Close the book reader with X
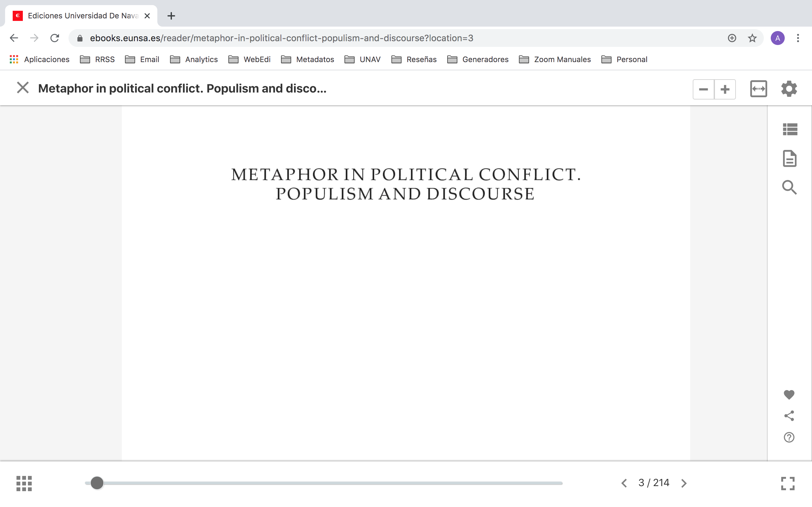This screenshot has width=812, height=507. click(x=23, y=88)
